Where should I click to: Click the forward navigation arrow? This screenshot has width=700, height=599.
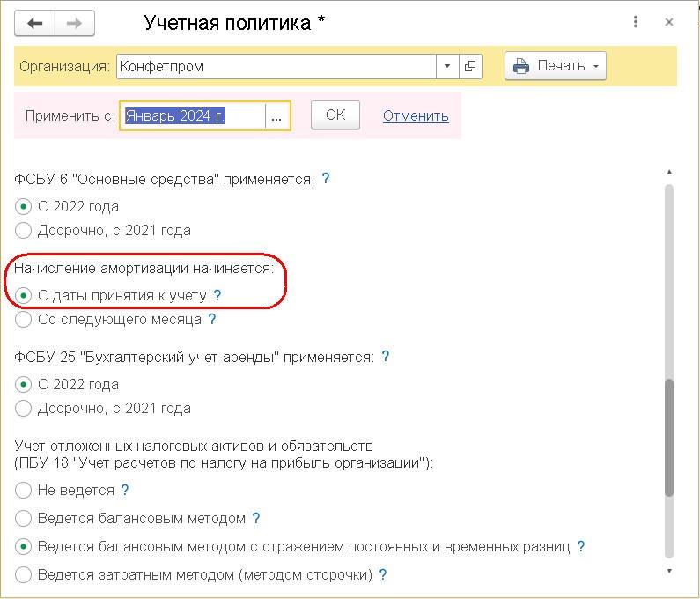75,24
